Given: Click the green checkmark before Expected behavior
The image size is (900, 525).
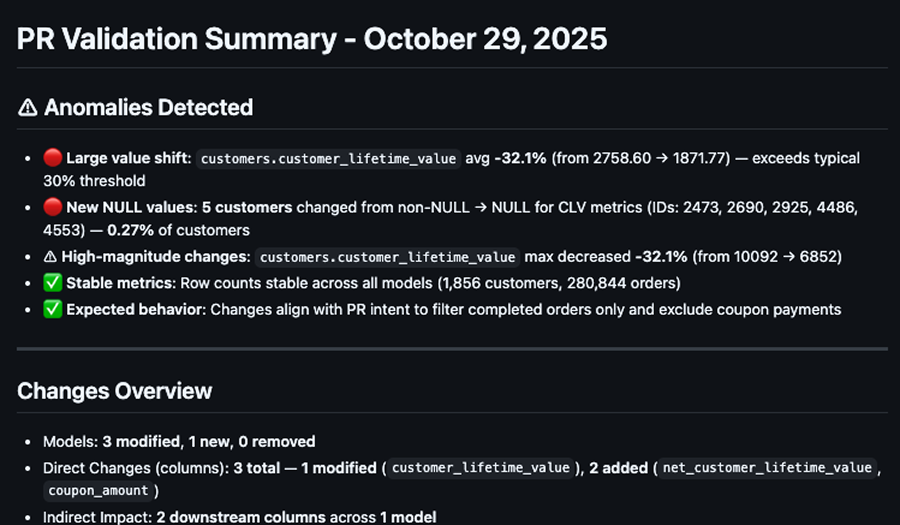Looking at the screenshot, I should click(53, 309).
